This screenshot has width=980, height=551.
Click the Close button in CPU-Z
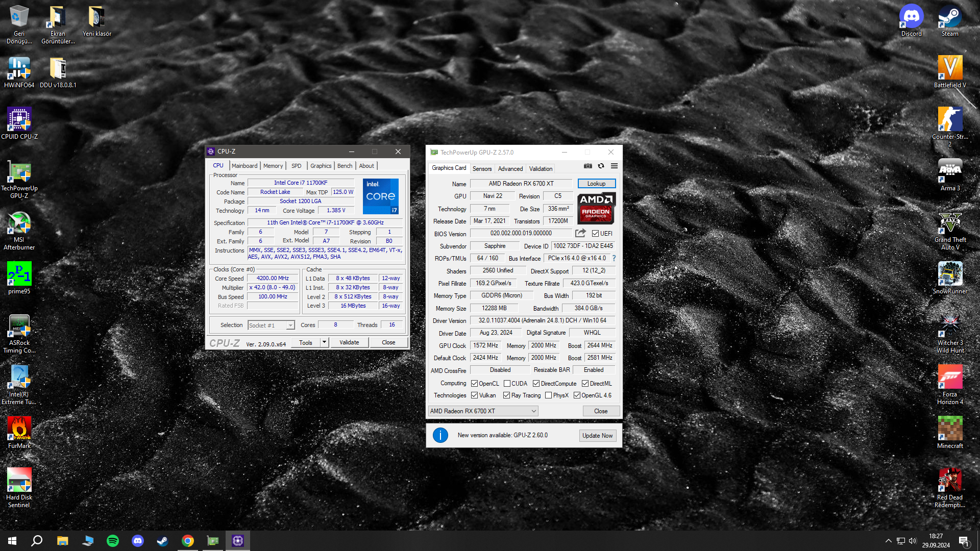tap(388, 342)
